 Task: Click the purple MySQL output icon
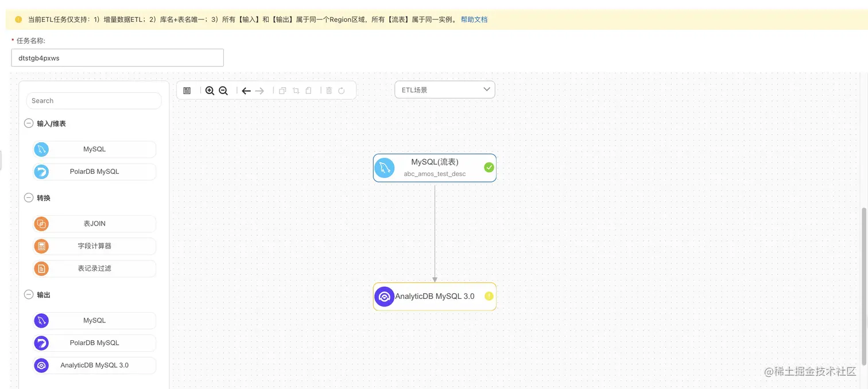[41, 321]
